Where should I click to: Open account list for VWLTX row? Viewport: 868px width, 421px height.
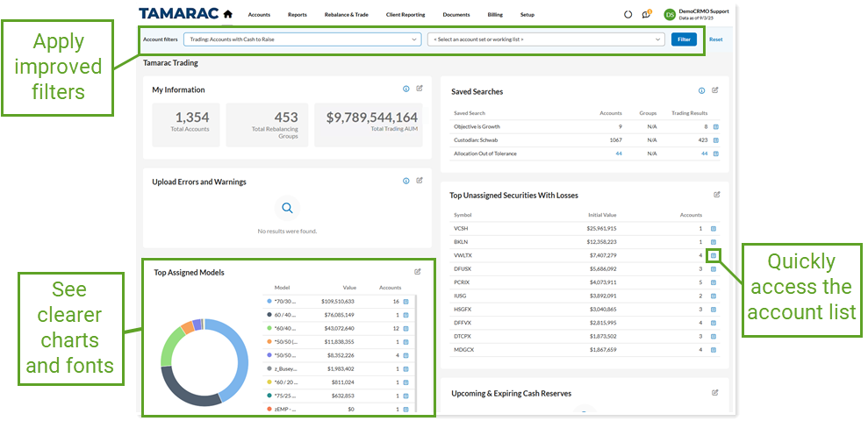[714, 255]
